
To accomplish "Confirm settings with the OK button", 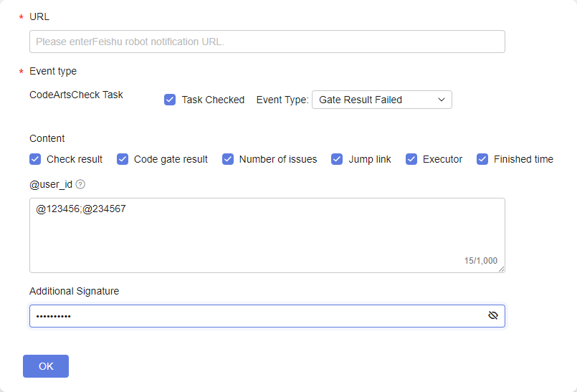I will 46,366.
